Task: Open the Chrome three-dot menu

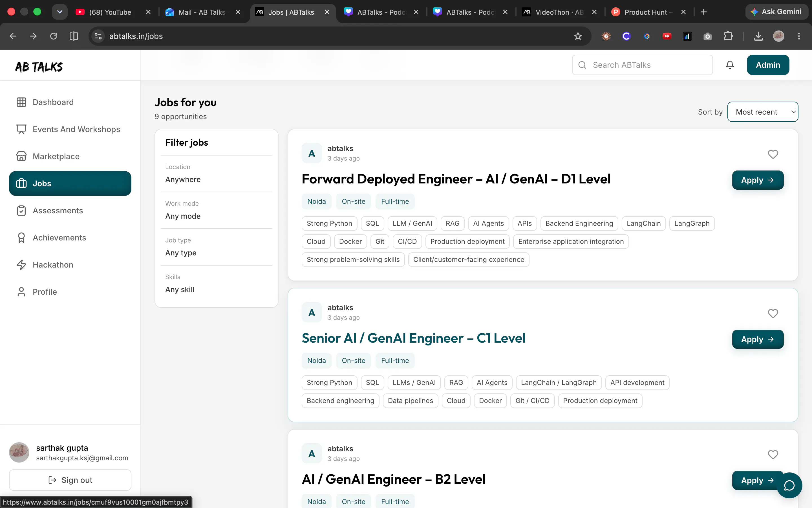Action: coord(799,36)
